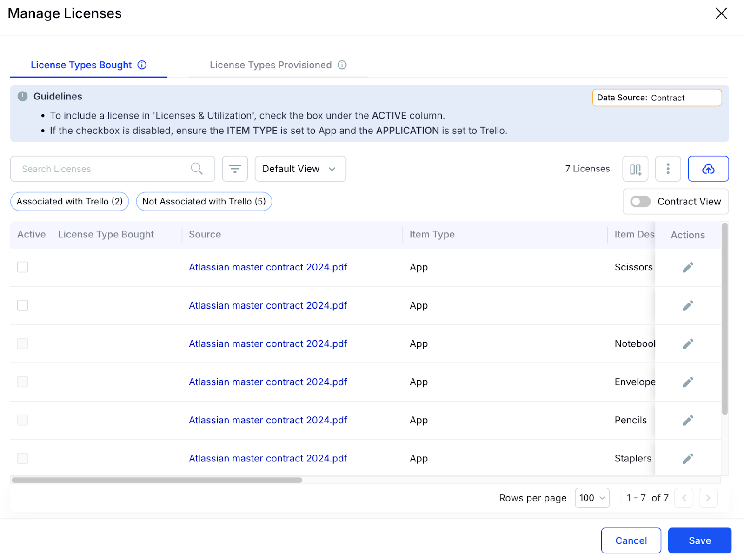Viewport: 744px width, 560px height.
Task: Expand the Rows per page dropdown
Action: tap(592, 498)
